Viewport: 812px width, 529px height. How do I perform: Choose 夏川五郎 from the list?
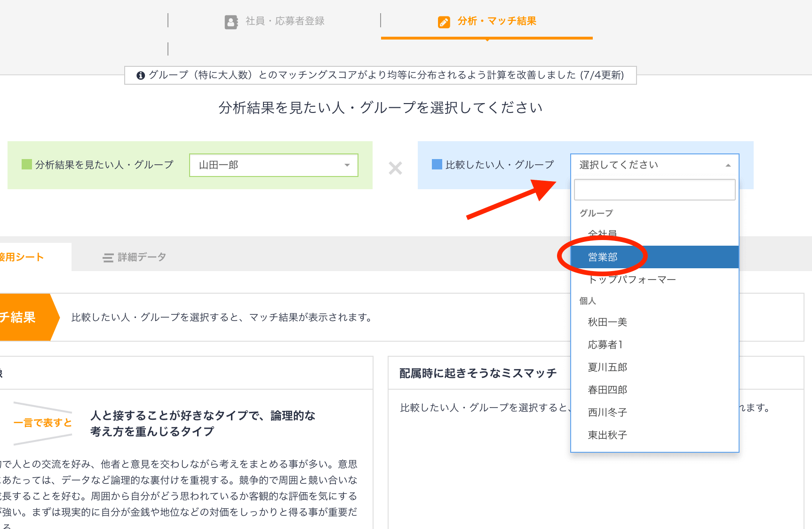click(x=607, y=367)
